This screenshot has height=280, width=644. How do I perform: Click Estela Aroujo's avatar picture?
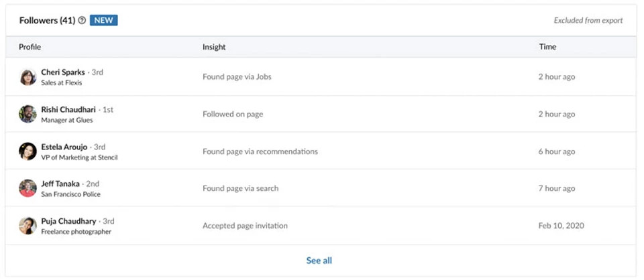point(28,151)
